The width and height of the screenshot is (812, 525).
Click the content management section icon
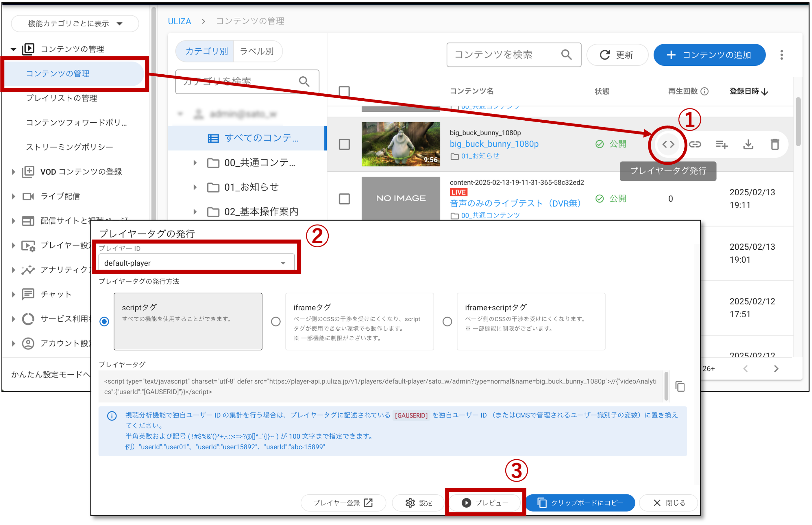pyautogui.click(x=28, y=49)
